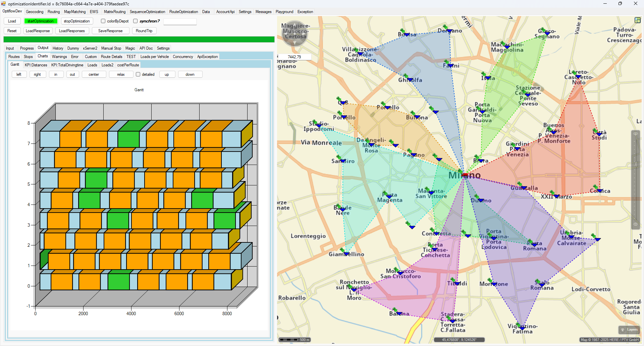Pan the map down with the compass arrow

tap(294, 43)
